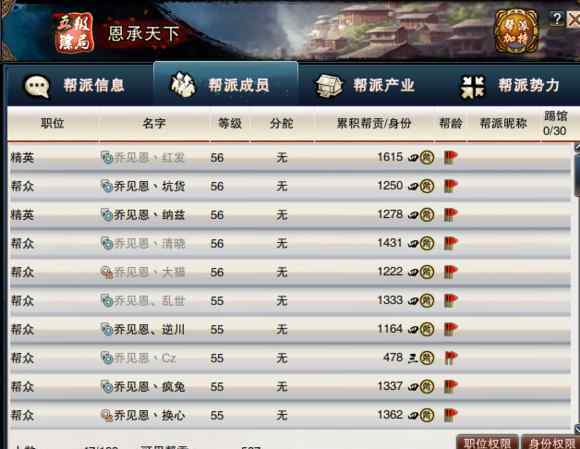Sort members by 等级 column header

point(230,123)
